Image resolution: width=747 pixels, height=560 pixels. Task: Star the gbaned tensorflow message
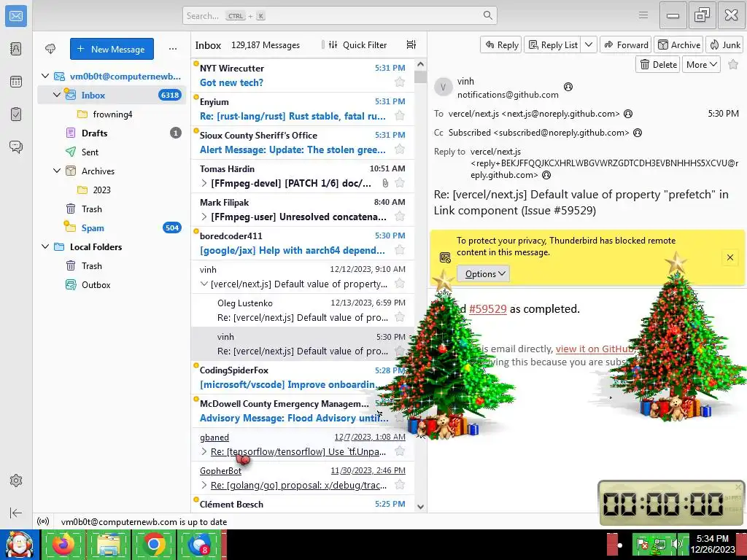400,451
